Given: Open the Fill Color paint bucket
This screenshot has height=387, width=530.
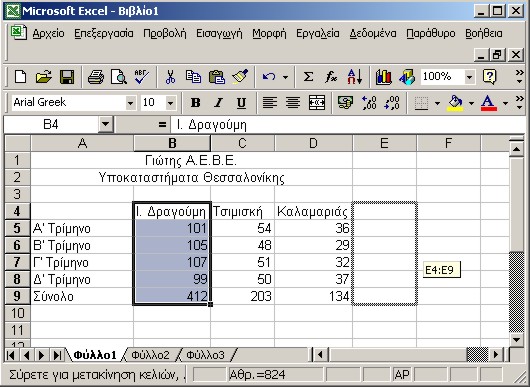Looking at the screenshot, I should pos(455,102).
